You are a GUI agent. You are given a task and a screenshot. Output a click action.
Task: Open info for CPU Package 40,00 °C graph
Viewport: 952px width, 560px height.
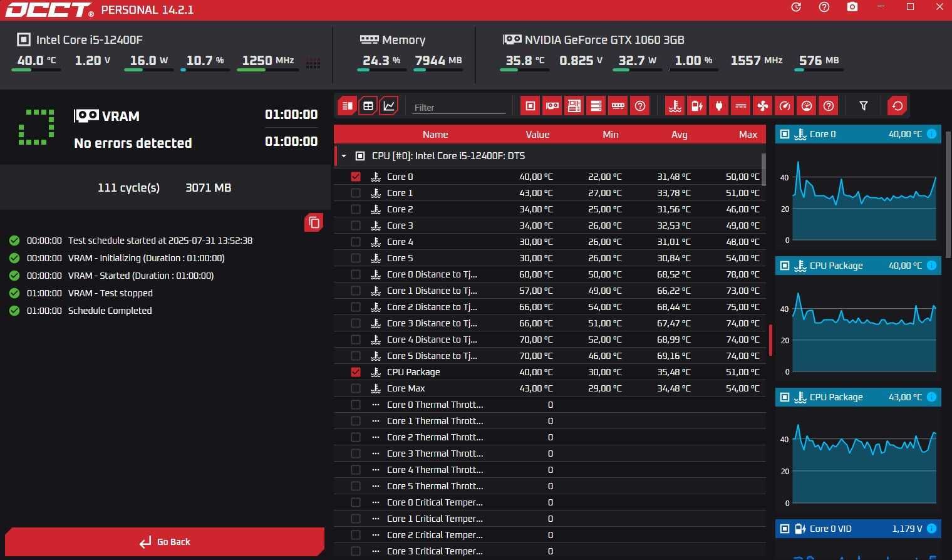(931, 266)
